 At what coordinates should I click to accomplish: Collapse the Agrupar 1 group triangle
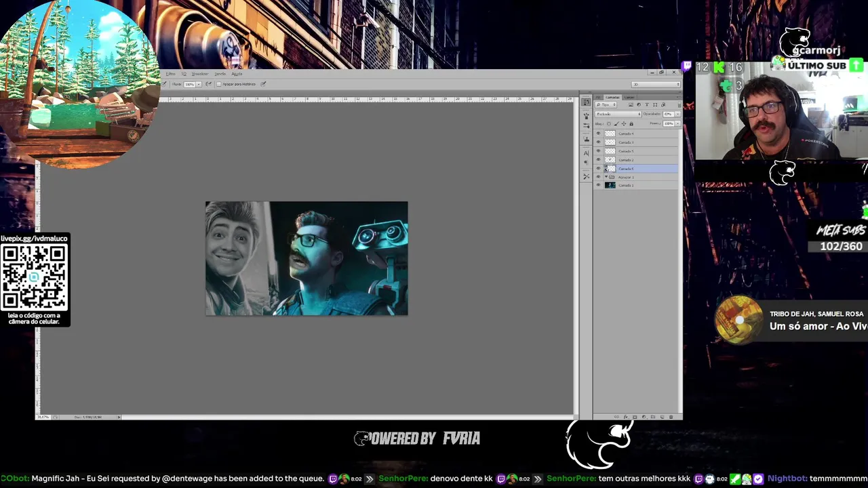click(606, 177)
